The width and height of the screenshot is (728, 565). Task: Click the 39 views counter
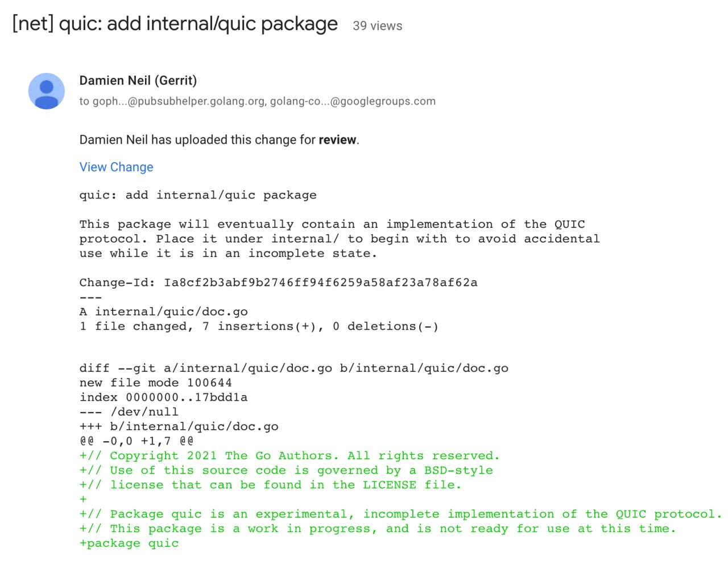pos(378,26)
